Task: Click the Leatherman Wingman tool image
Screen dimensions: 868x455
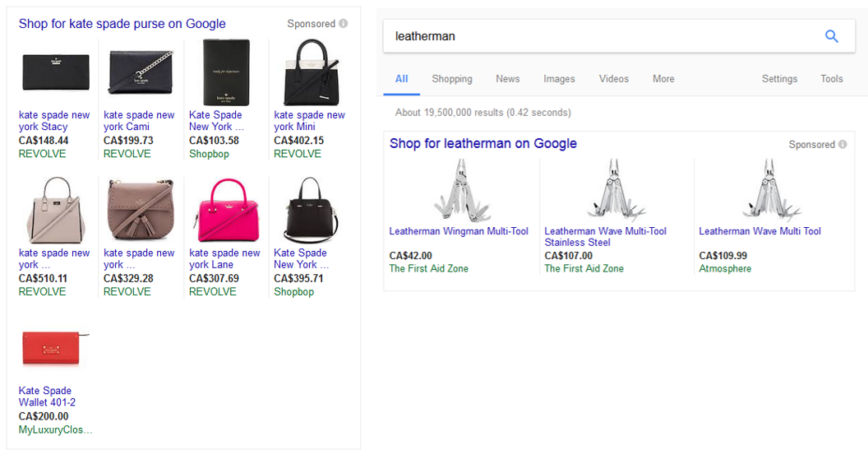Action: [x=462, y=191]
